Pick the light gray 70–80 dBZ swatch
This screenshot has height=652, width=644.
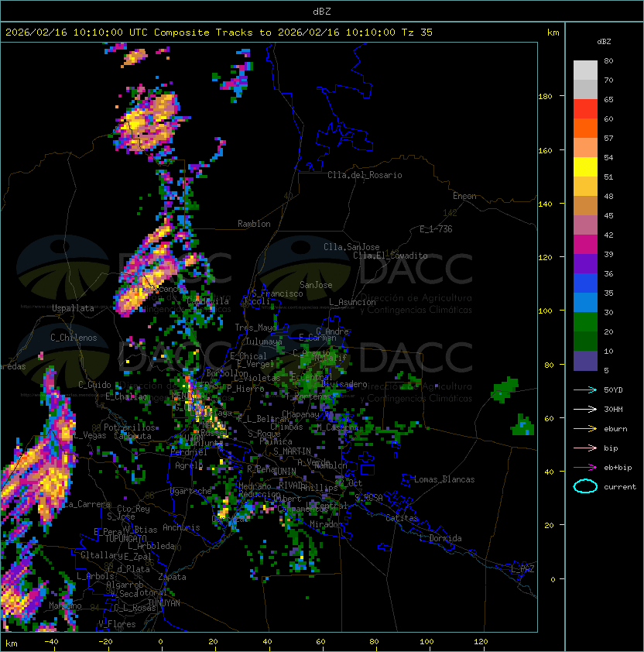click(x=585, y=70)
